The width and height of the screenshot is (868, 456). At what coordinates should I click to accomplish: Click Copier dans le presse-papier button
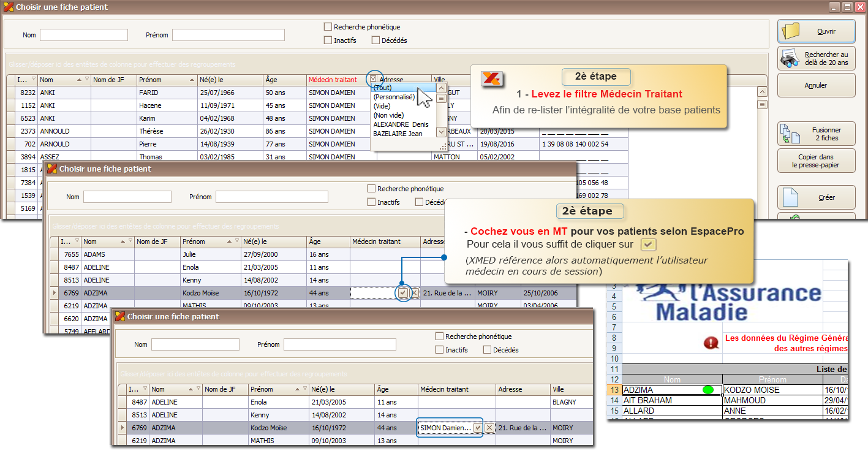[816, 161]
